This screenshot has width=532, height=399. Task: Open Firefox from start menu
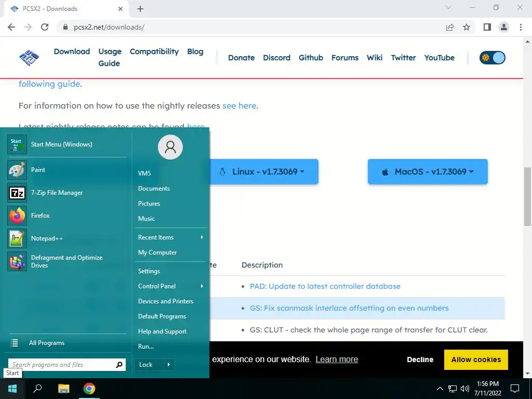coord(67,216)
